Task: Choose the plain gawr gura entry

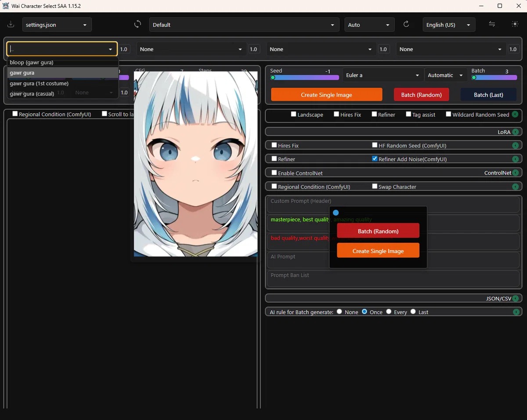Action: [63, 73]
